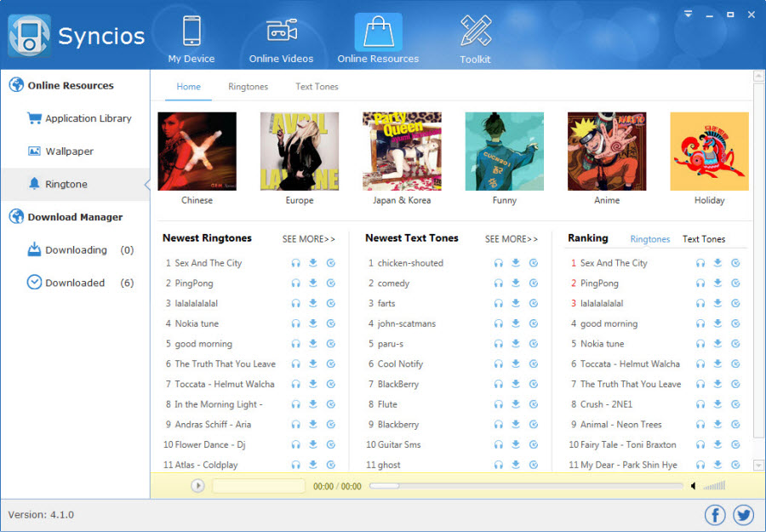
Task: Click SEE MORE for Newest Text Tones
Action: [511, 239]
